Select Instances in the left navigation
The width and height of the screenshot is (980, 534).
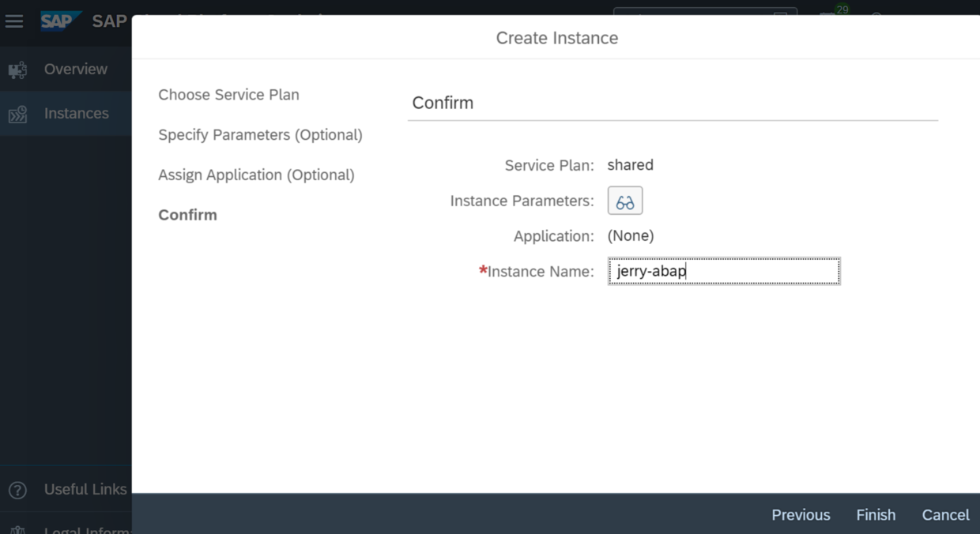pos(77,114)
